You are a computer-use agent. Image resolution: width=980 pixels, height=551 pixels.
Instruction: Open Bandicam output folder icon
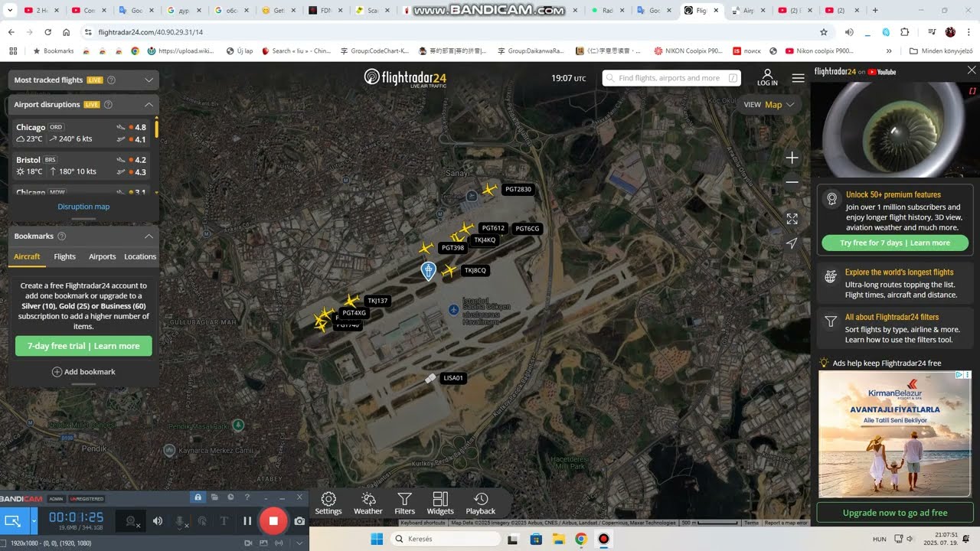tap(214, 497)
